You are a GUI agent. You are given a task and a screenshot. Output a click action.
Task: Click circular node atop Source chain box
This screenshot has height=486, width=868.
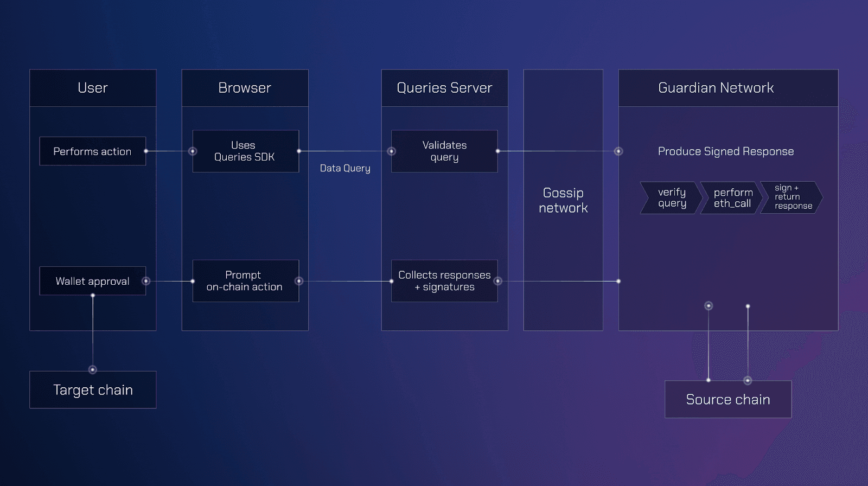pos(748,380)
